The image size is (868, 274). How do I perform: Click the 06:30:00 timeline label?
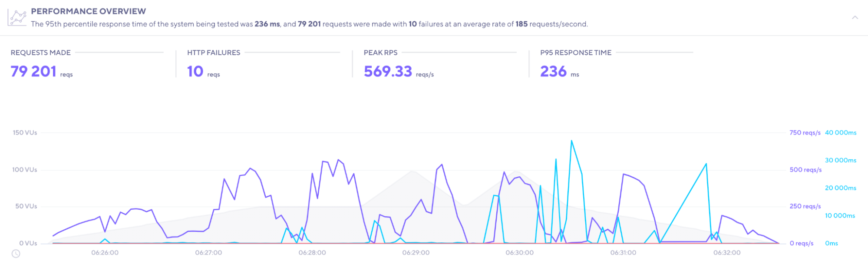click(x=519, y=253)
